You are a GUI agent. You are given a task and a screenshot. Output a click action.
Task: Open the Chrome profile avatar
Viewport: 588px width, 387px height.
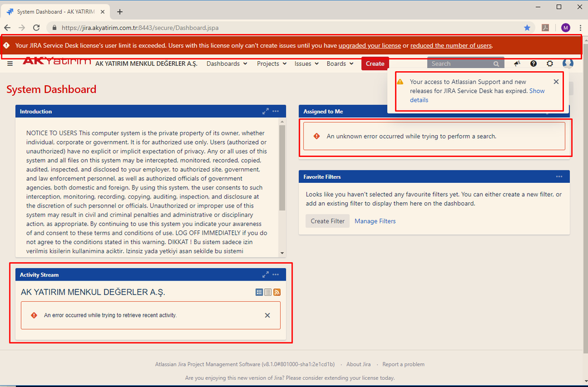click(566, 28)
